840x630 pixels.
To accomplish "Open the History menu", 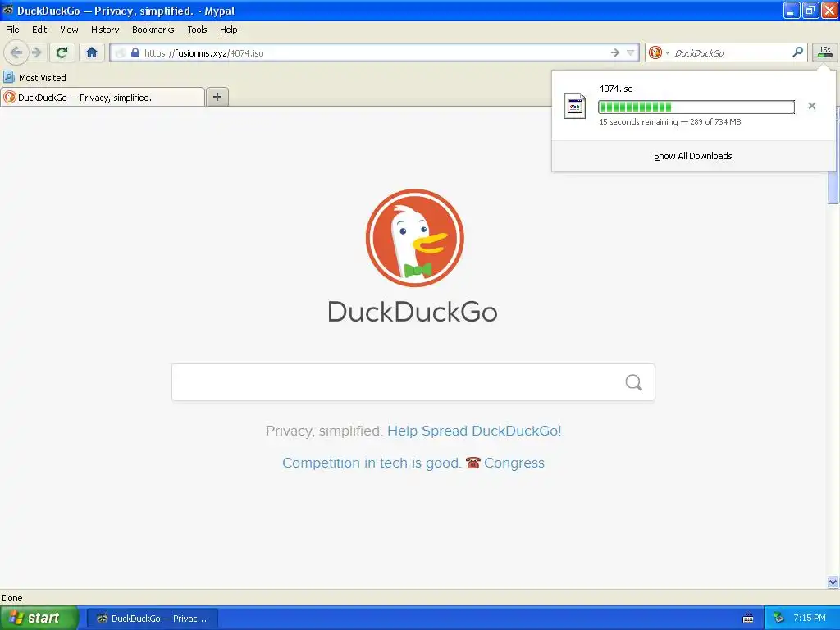I will (x=105, y=30).
